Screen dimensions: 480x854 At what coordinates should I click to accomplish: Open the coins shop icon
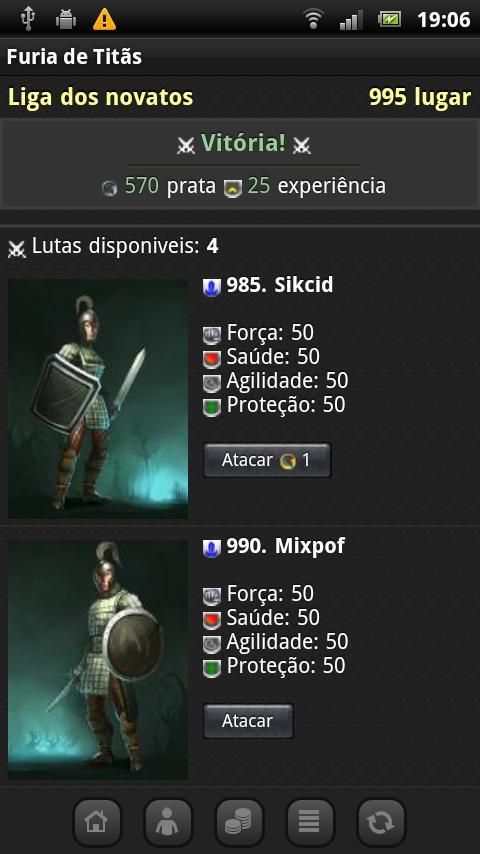239,822
